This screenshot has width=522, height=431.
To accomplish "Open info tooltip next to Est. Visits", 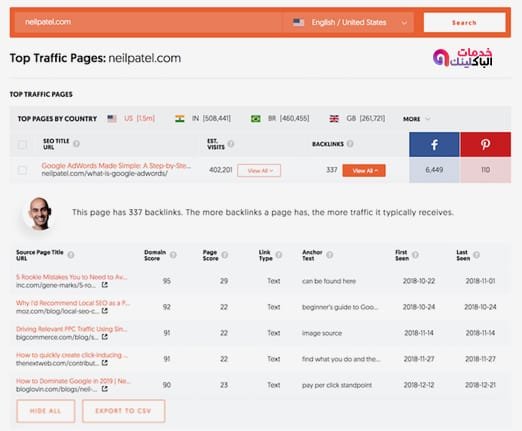I will coord(231,144).
